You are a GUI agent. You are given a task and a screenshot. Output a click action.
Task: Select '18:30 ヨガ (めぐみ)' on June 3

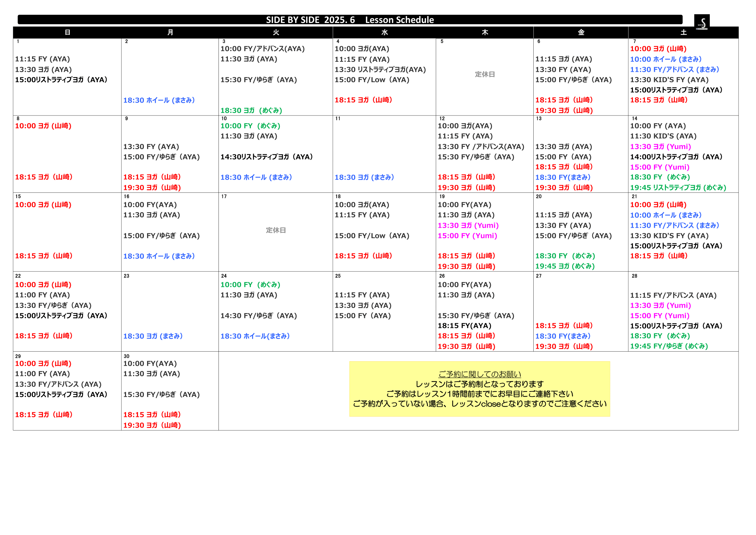pos(251,110)
